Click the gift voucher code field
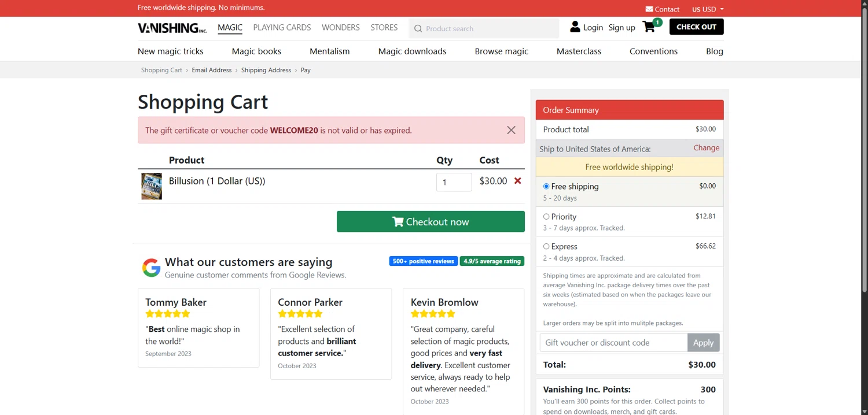Viewport: 868px width, 415px height. pyautogui.click(x=613, y=343)
